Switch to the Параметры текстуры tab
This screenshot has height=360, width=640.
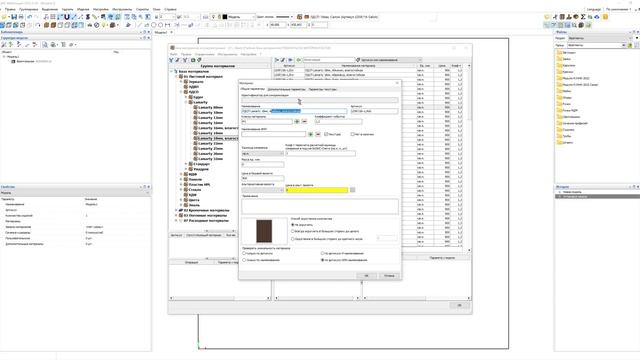(322, 89)
